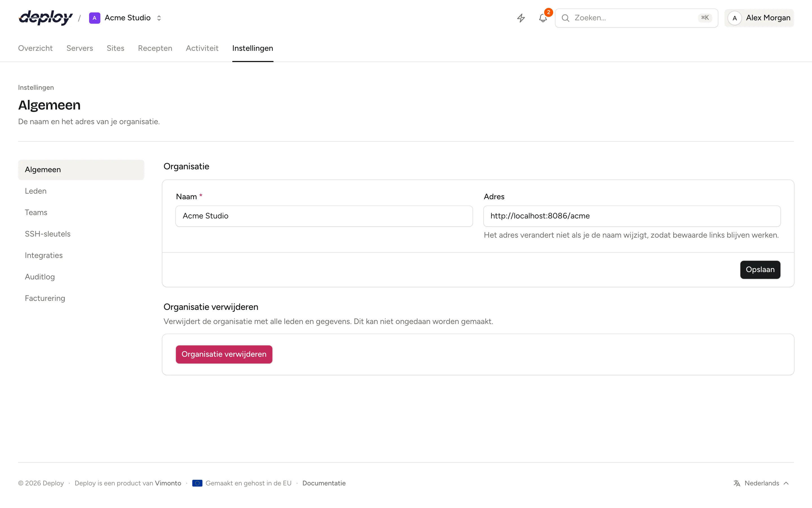This screenshot has width=812, height=508.
Task: Open Auditlog settings page
Action: pos(81,277)
